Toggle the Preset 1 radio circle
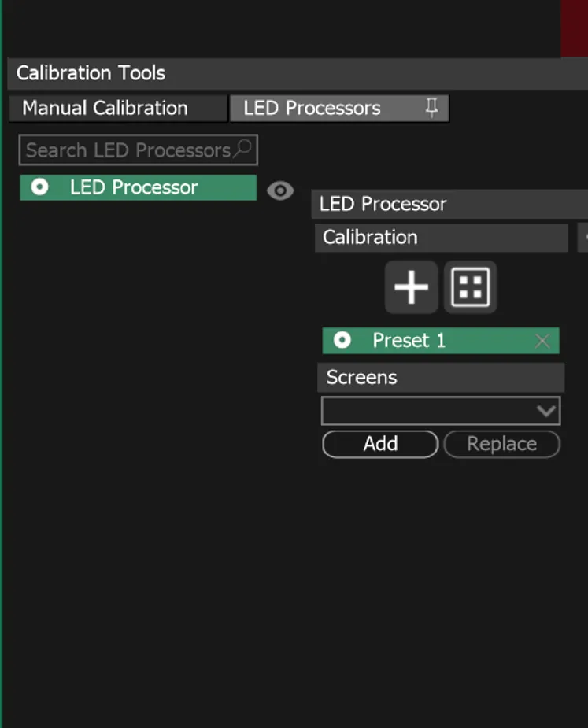 342,340
